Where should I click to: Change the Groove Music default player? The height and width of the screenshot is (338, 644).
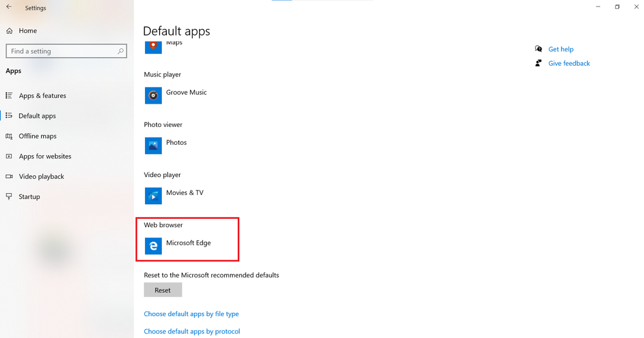coord(186,92)
